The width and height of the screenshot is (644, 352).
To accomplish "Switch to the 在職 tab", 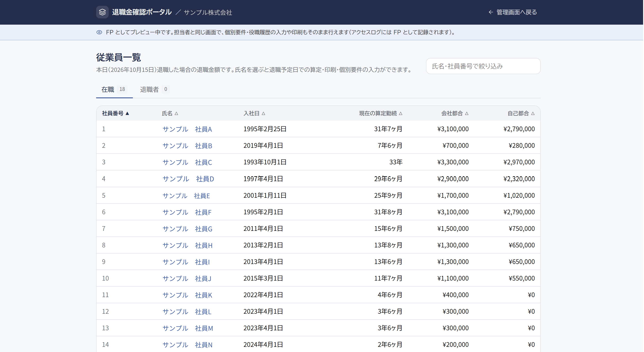I will [114, 89].
